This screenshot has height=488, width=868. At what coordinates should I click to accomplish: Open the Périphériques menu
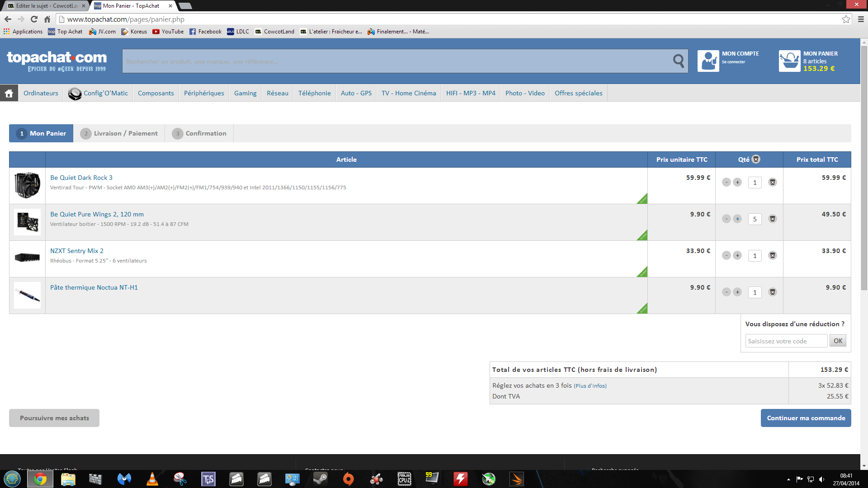coord(204,93)
